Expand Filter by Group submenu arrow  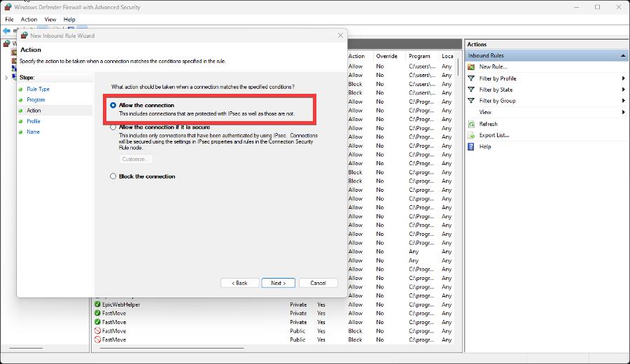(623, 101)
